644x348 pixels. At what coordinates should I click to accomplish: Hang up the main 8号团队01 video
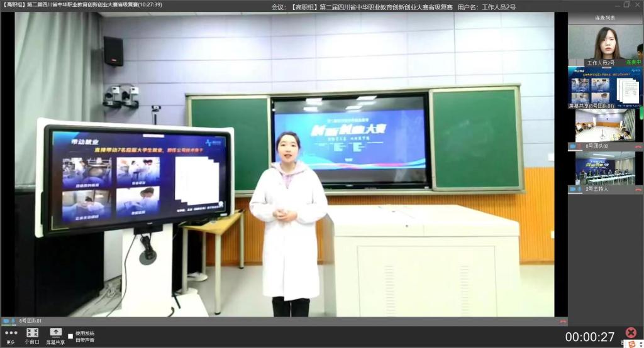point(562,322)
